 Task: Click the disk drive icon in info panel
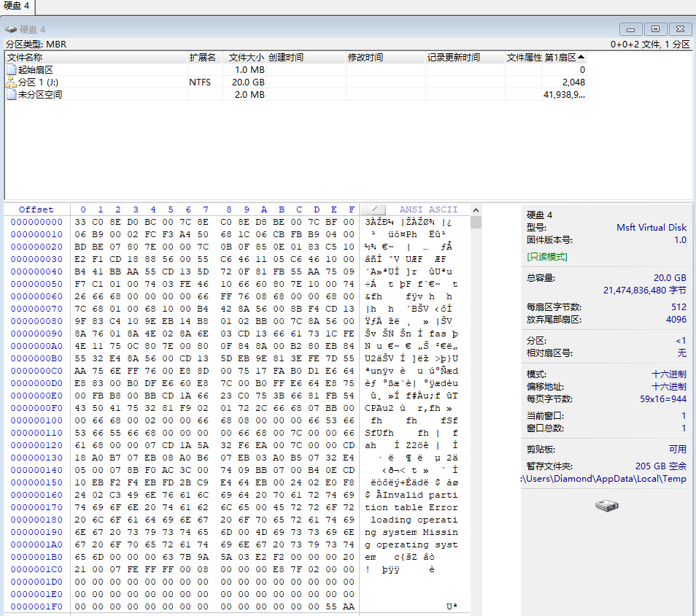pos(607,505)
